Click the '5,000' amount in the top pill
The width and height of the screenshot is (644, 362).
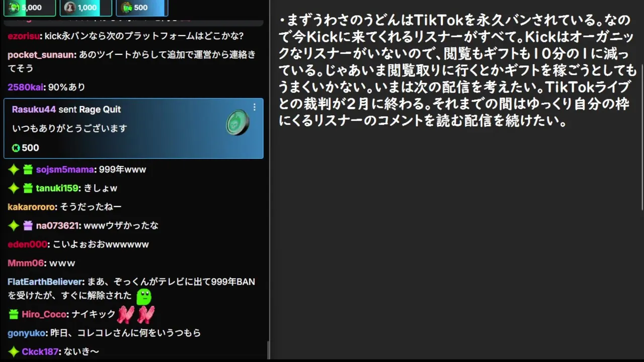point(31,8)
